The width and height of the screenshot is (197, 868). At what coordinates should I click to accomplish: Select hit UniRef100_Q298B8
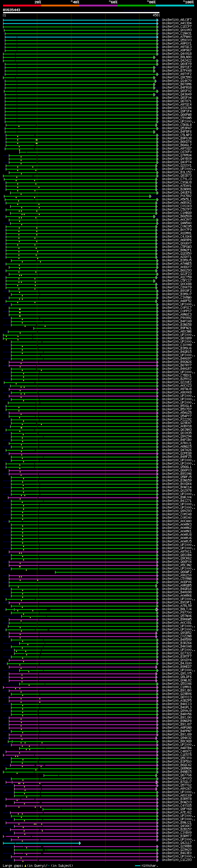[x=177, y=846]
